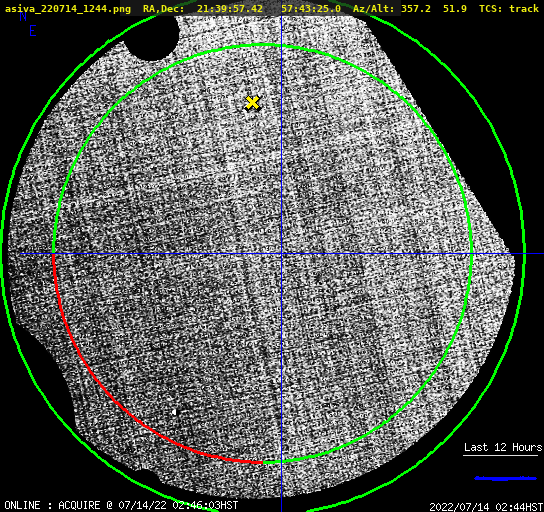Image resolution: width=544 pixels, height=512 pixels.
Task: Select the azimuth value 357.2
Action: (416, 8)
